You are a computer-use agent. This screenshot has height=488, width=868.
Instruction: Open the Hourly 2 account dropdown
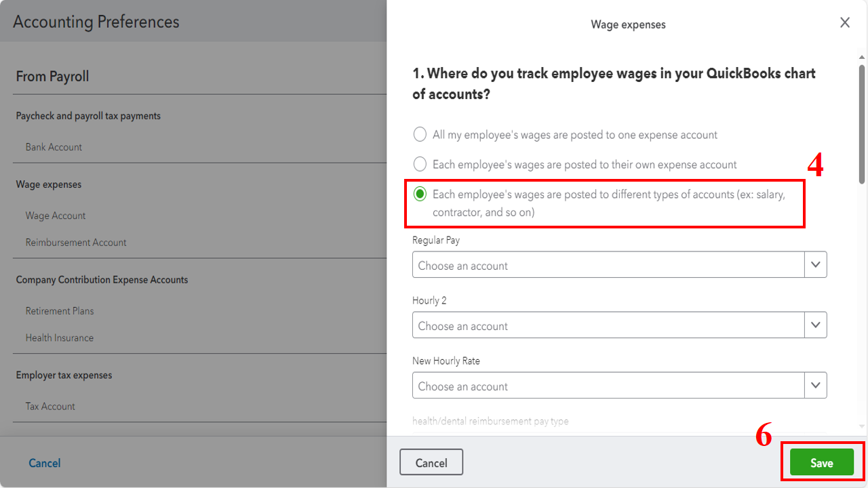pos(816,325)
